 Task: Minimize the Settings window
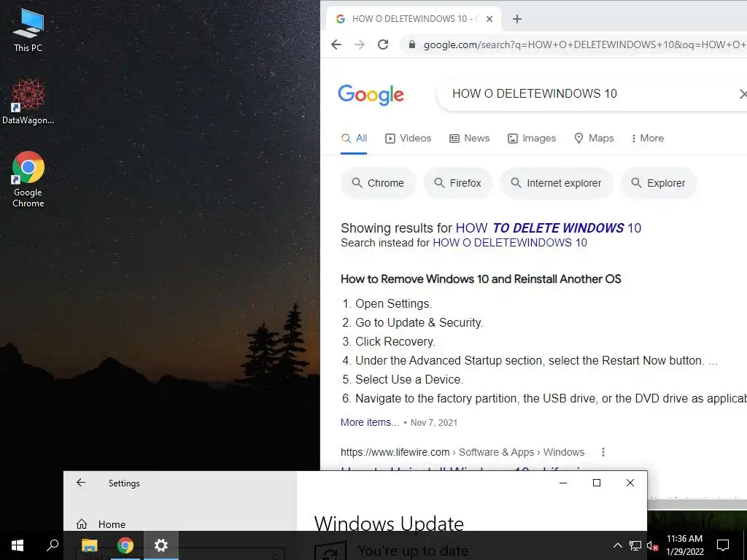tap(562, 483)
